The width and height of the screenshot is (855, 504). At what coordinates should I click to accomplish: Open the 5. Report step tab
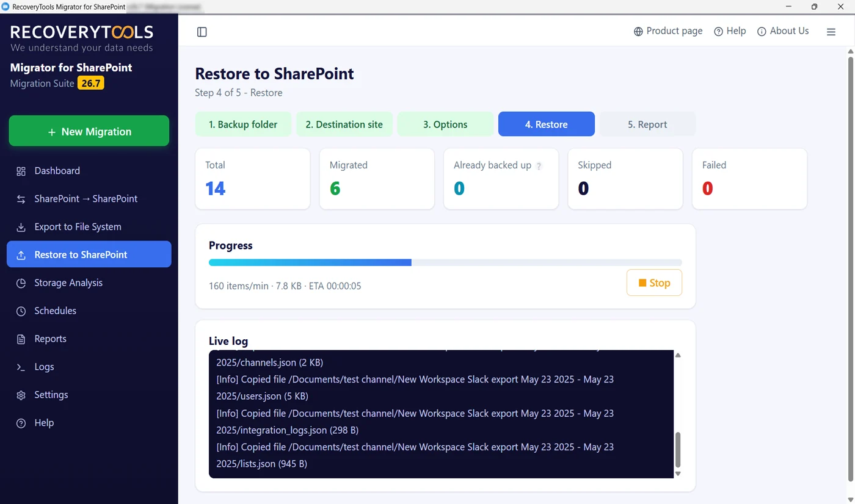pyautogui.click(x=647, y=124)
